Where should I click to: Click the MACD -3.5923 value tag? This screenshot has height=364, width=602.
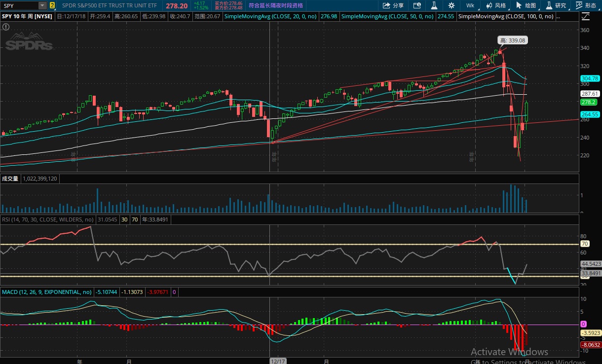click(590, 332)
